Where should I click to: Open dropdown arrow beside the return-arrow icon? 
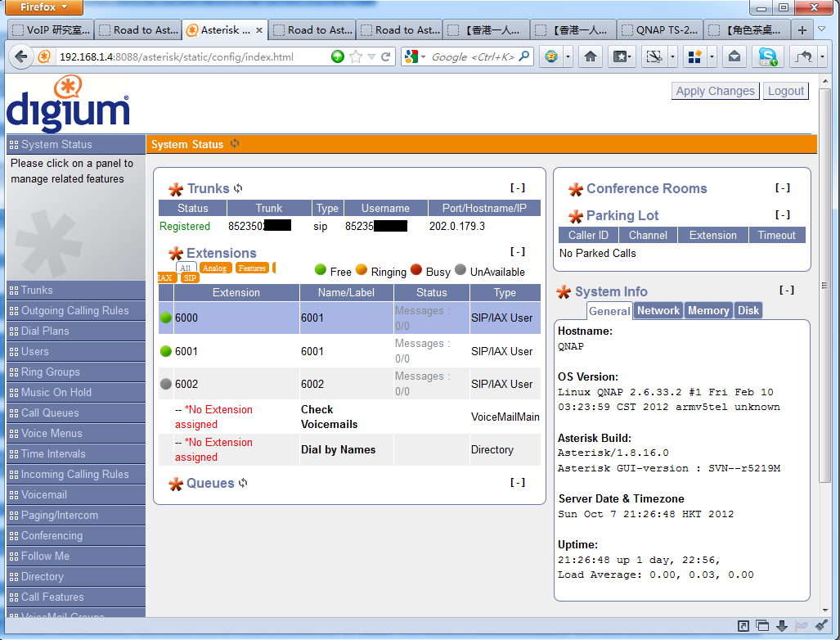click(822, 56)
